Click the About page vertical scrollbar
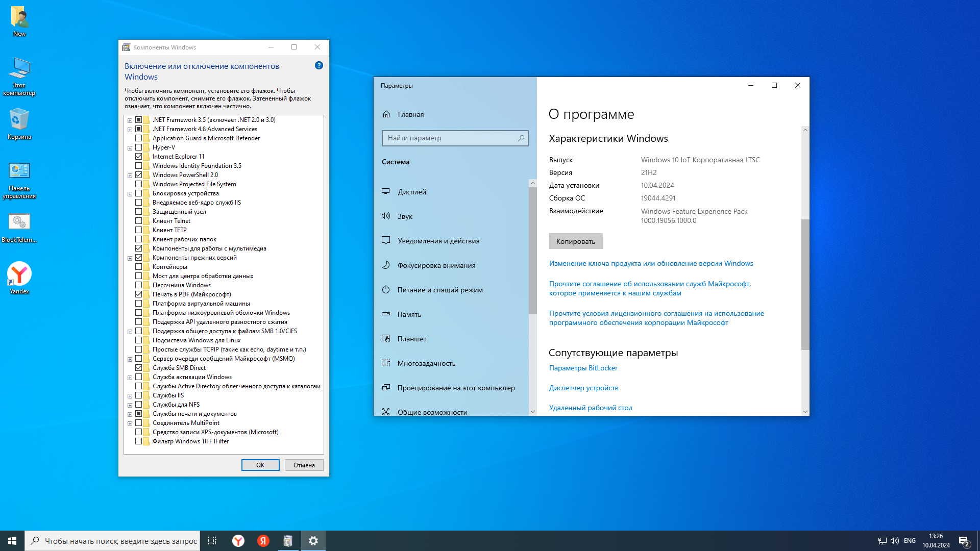 coord(805,284)
